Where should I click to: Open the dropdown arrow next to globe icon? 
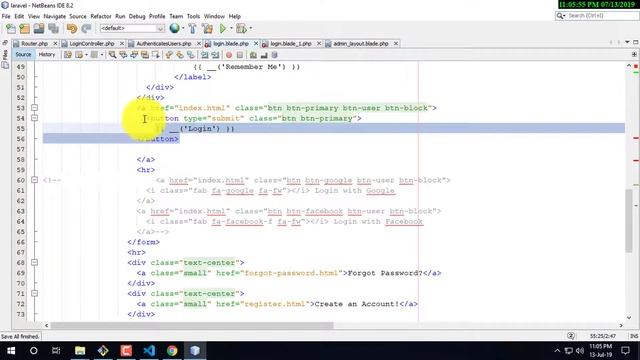(183, 28)
